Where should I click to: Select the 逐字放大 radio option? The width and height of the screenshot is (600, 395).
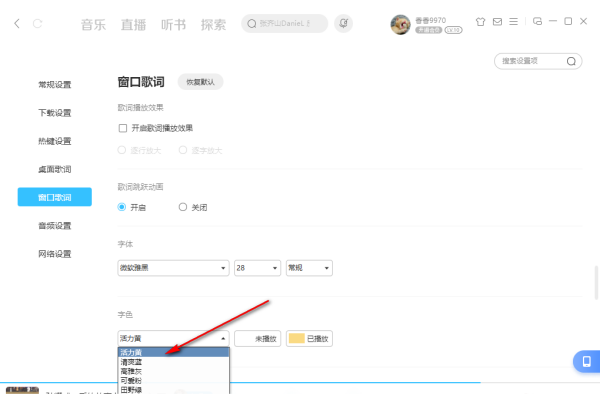tap(183, 150)
